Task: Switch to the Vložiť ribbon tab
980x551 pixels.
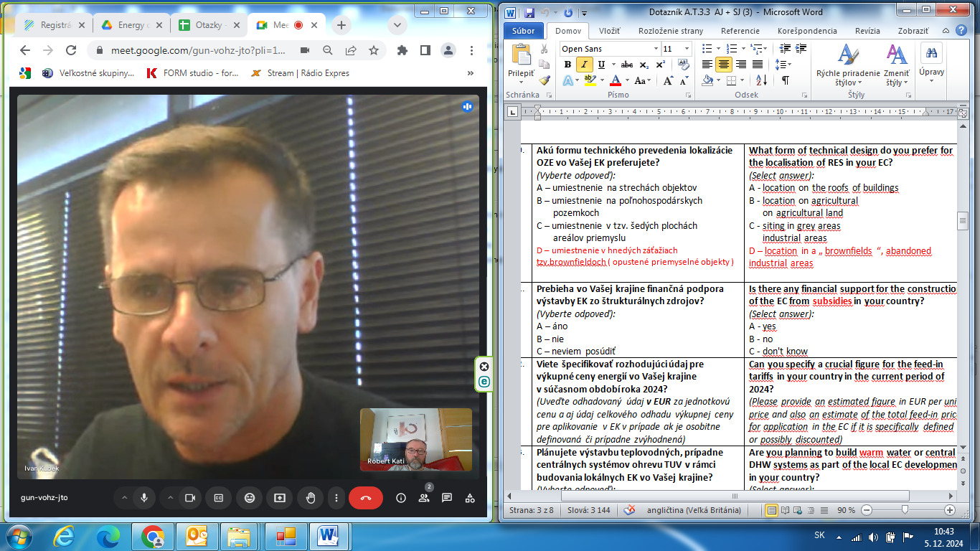Action: click(609, 31)
